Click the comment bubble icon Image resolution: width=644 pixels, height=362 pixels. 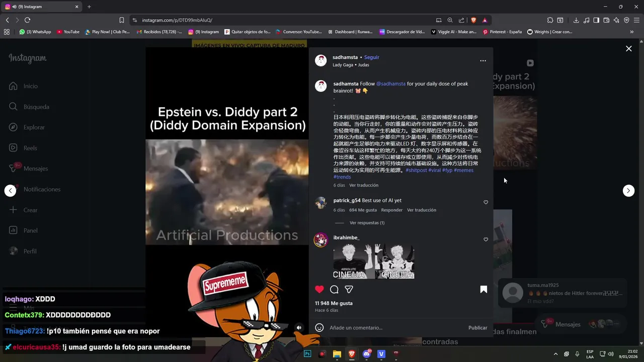click(x=334, y=289)
